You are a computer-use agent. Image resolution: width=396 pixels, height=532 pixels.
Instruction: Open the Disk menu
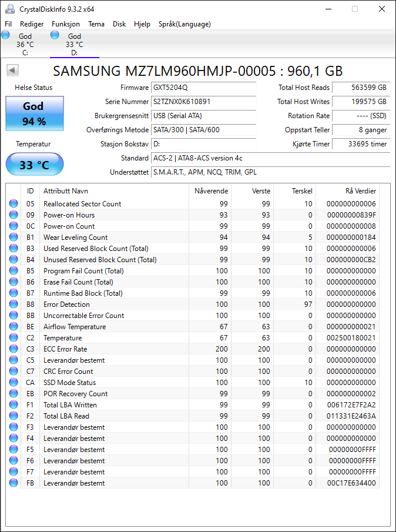pos(119,24)
